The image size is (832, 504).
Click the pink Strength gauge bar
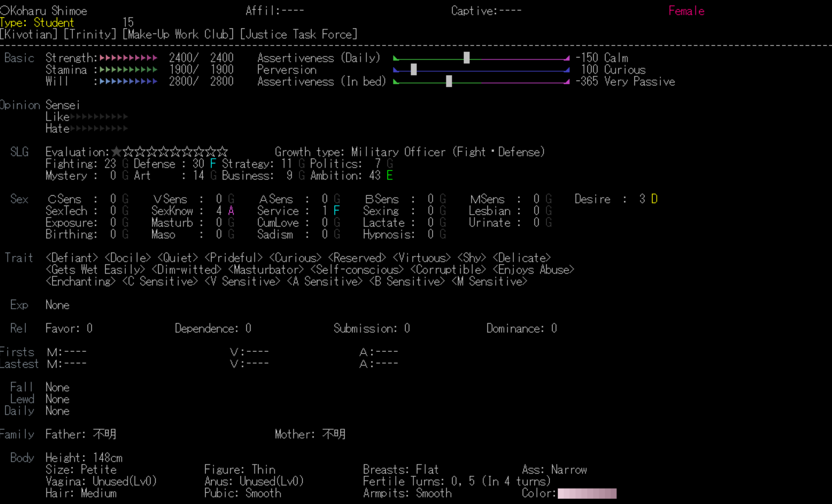[128, 58]
